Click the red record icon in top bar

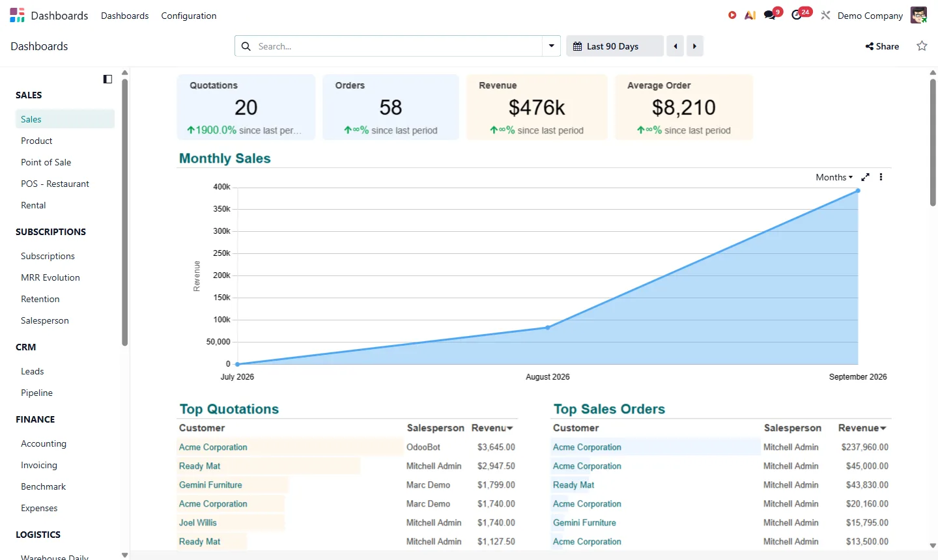732,15
